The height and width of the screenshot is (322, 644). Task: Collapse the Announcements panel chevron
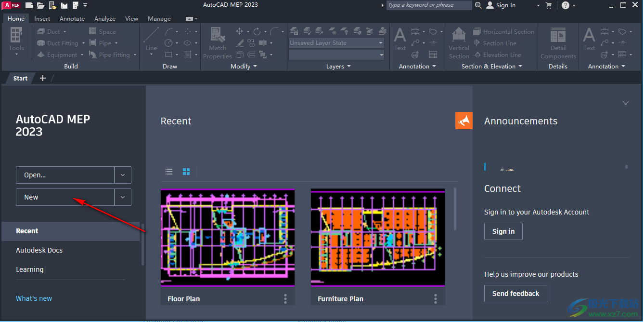click(x=626, y=103)
